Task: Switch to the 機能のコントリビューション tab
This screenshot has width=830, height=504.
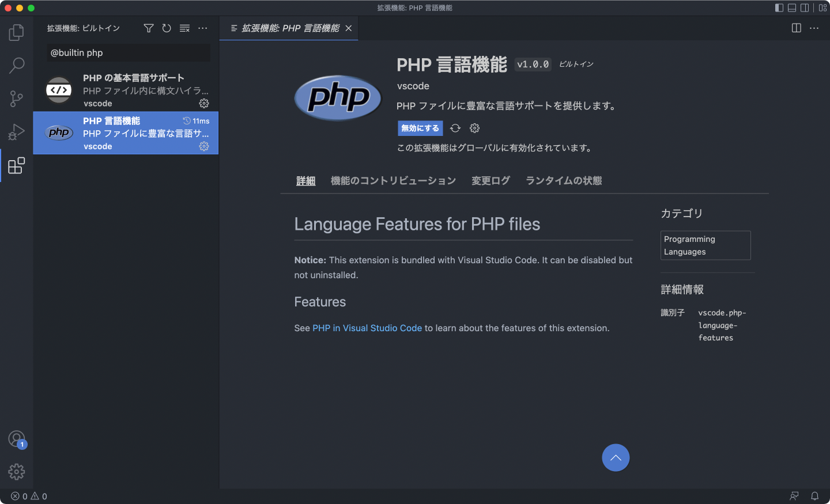Action: (394, 181)
